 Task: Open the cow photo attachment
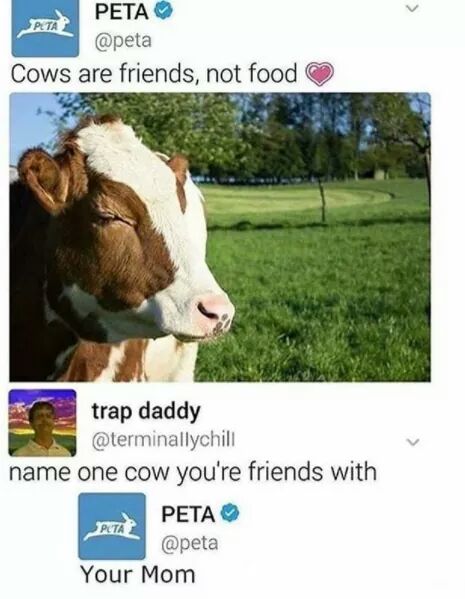pyautogui.click(x=220, y=237)
